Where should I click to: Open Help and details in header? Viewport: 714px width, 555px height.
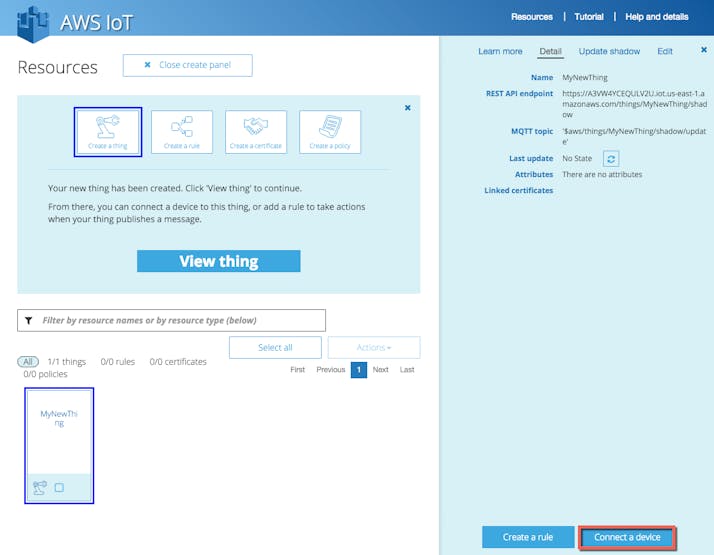[656, 17]
